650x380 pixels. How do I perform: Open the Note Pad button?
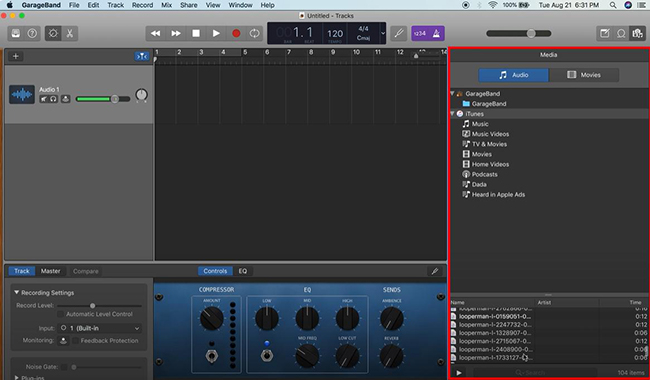(x=605, y=34)
